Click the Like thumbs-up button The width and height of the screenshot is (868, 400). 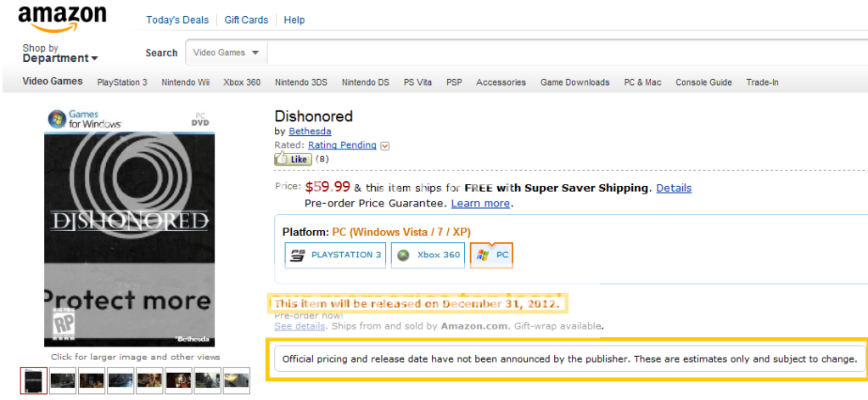[293, 160]
